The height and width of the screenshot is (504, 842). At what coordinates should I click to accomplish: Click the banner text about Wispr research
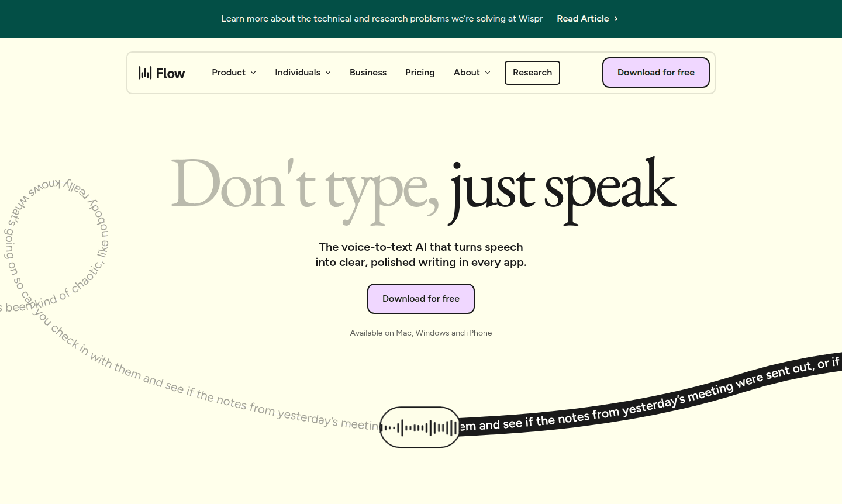click(x=382, y=19)
